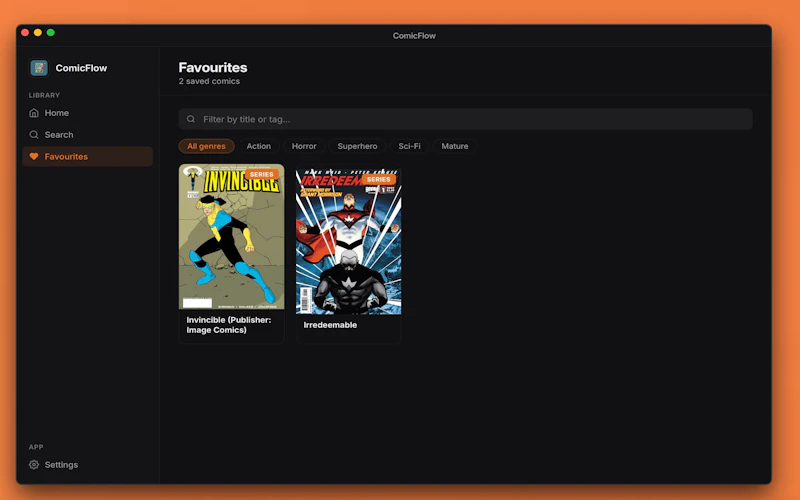Click the Search magnifier icon in sidebar
This screenshot has width=800, height=500.
[34, 135]
